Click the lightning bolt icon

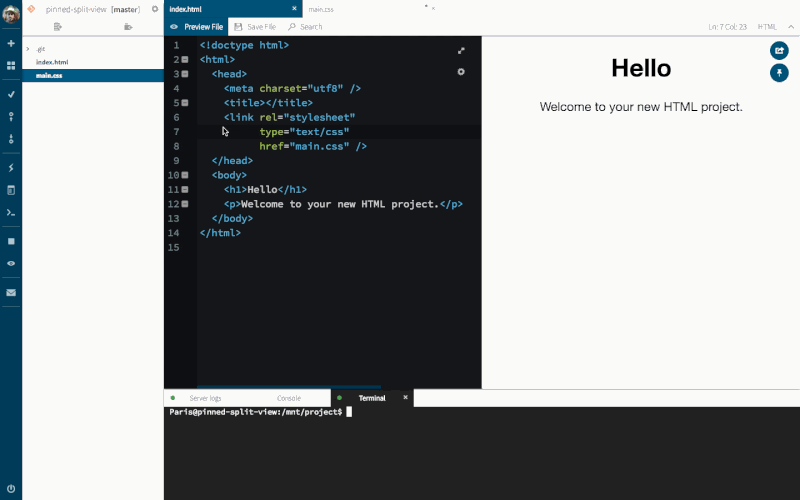pyautogui.click(x=11, y=168)
